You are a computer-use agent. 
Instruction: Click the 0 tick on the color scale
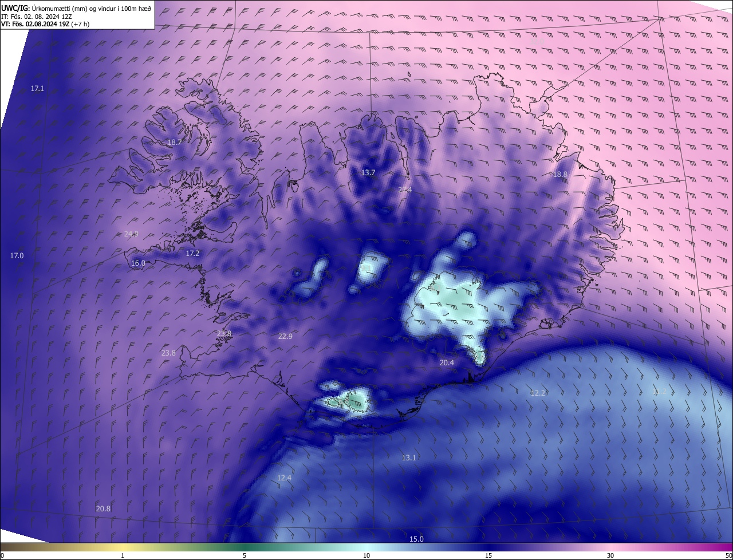(2, 555)
